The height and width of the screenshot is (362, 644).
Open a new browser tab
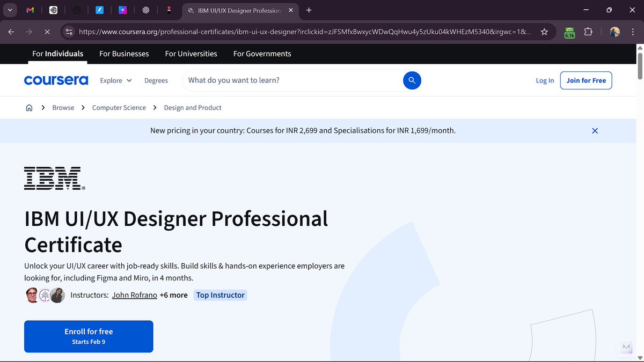point(309,10)
